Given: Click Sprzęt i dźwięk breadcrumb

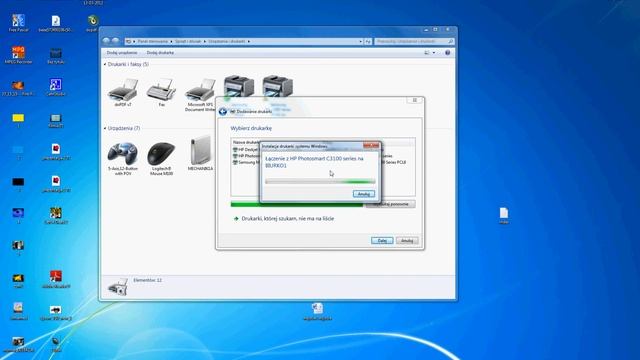Looking at the screenshot, I should coord(188,41).
